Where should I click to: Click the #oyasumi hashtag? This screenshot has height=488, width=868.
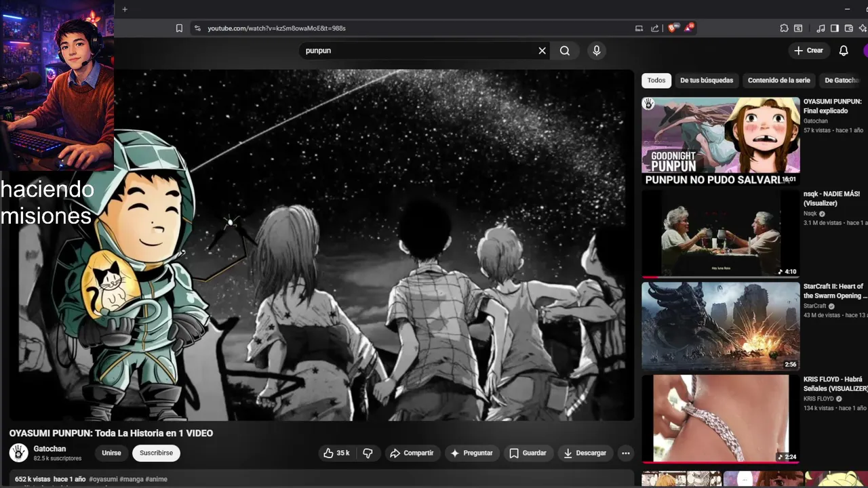click(x=103, y=479)
